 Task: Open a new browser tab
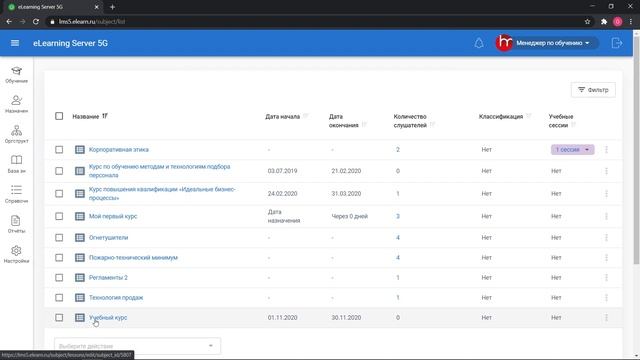click(112, 7)
